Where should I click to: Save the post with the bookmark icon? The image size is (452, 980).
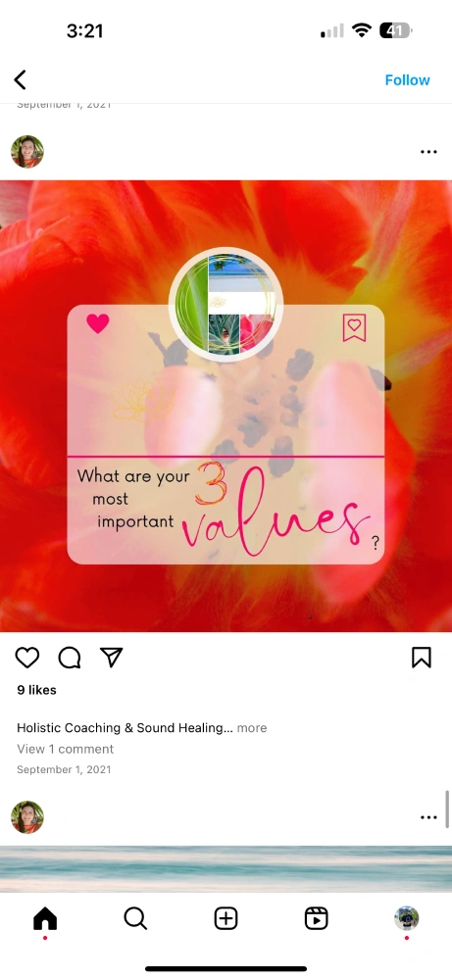[x=422, y=658]
